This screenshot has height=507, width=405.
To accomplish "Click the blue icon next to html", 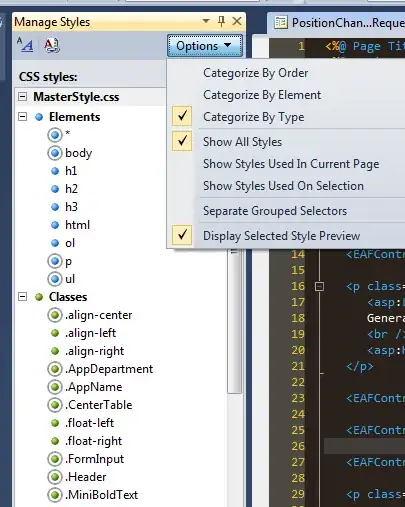I will point(55,225).
